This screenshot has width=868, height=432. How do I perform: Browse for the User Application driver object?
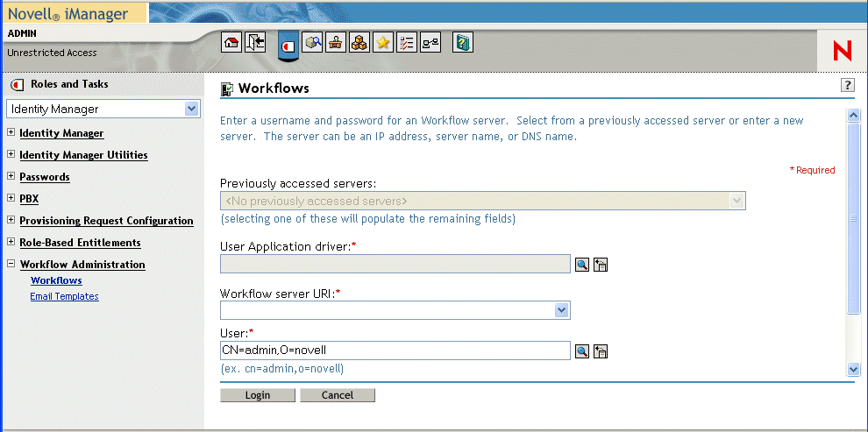(x=582, y=265)
